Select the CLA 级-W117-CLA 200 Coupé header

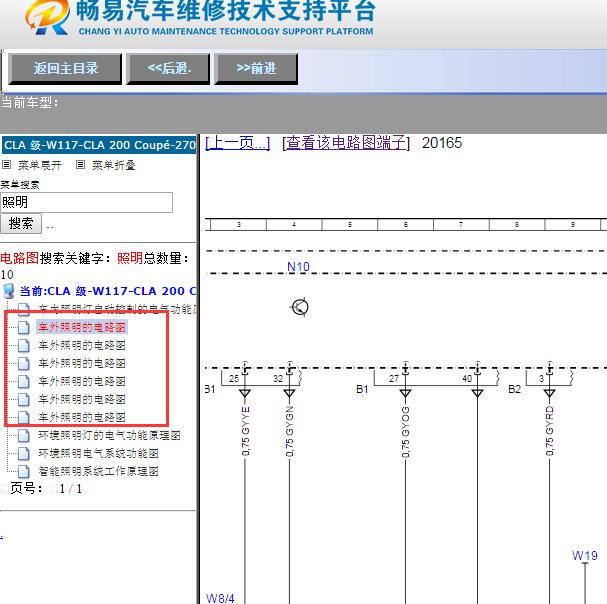[x=99, y=145]
